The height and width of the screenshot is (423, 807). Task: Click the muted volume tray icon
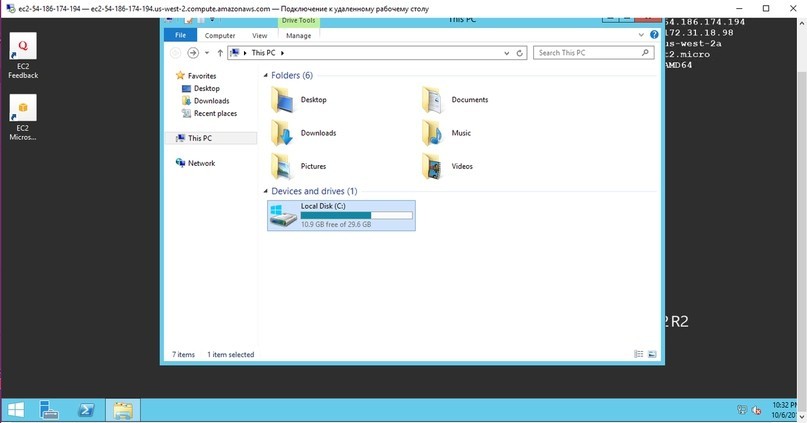[757, 410]
